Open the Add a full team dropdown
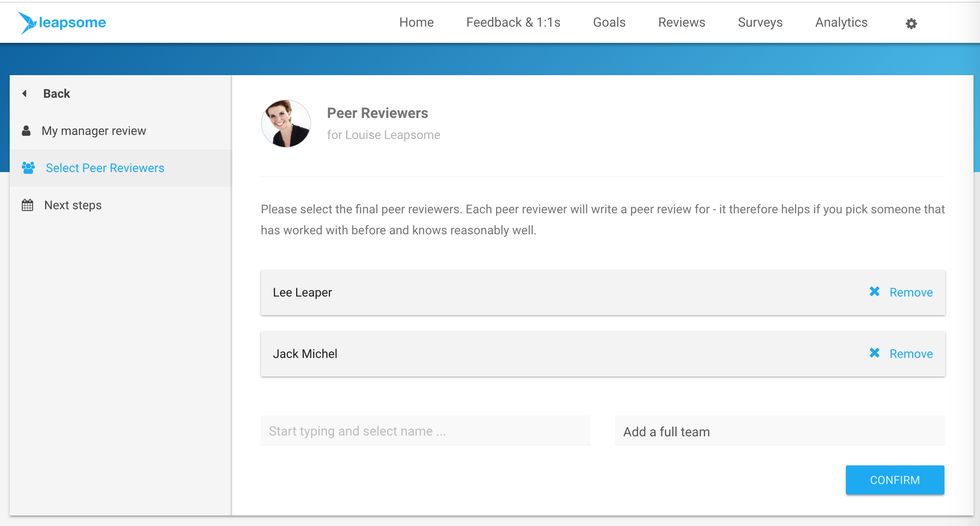 (780, 431)
